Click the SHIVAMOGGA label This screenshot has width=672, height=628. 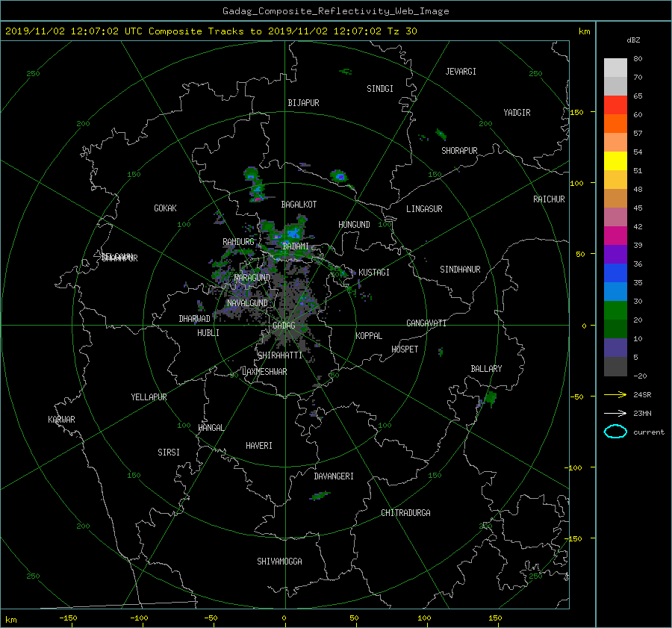[279, 562]
